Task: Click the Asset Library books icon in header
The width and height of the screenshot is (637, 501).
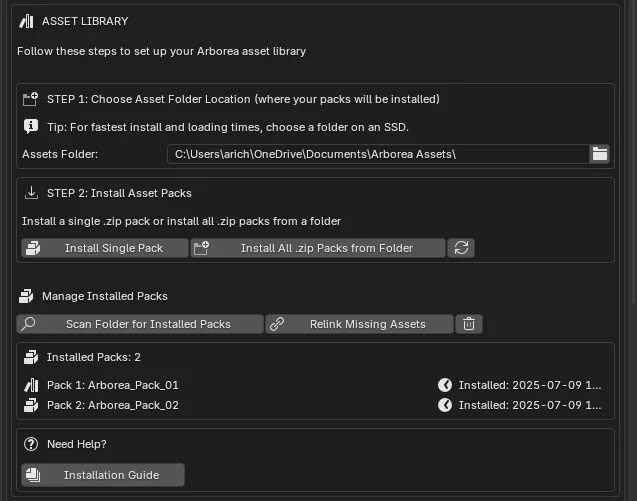Action: [26, 21]
